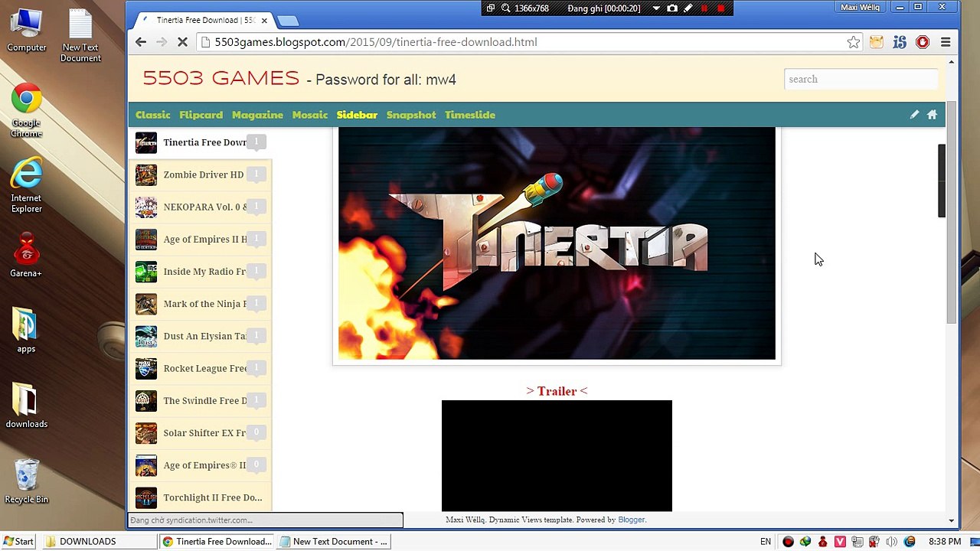Click the red stop-hand extension icon
980x551 pixels.
pos(923,43)
